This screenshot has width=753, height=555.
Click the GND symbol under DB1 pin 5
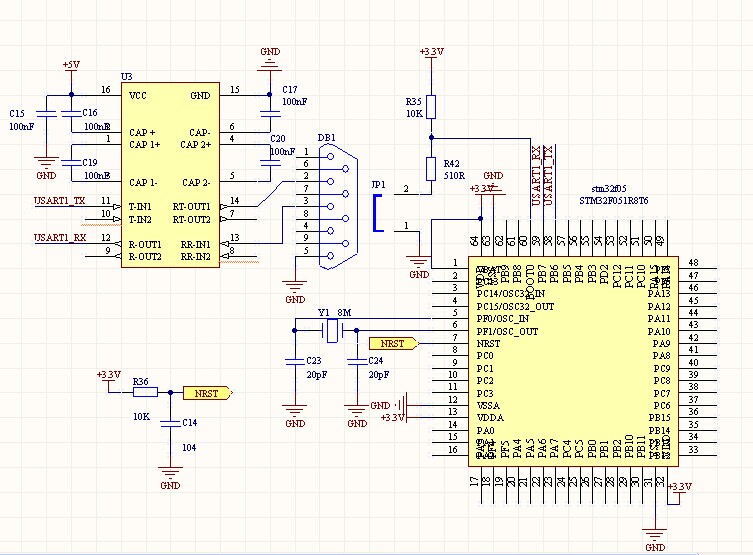click(295, 293)
